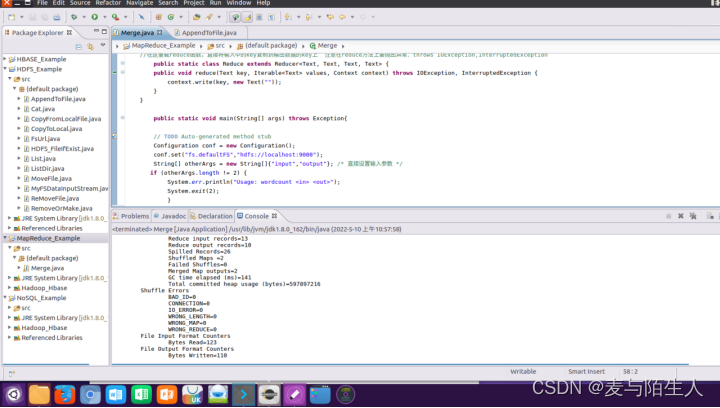Open the New wizard dropdown arrow
Screen dimensions: 720x408
click(22, 17)
